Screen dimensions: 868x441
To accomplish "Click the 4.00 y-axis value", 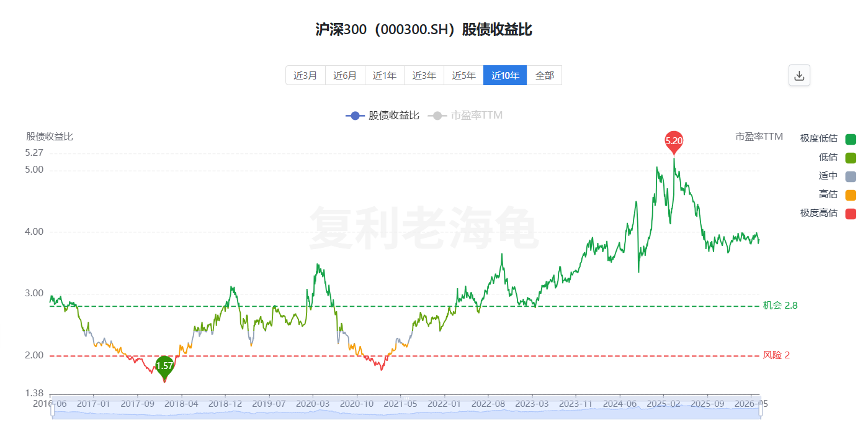I will click(34, 232).
